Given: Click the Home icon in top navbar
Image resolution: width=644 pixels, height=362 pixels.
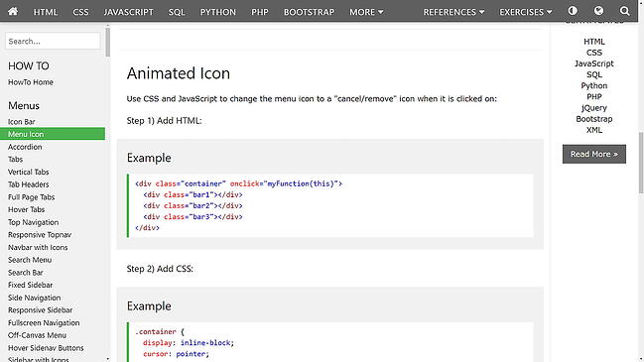Looking at the screenshot, I should 13,11.
